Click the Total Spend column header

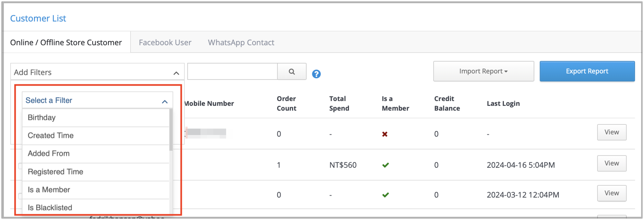pyautogui.click(x=339, y=103)
